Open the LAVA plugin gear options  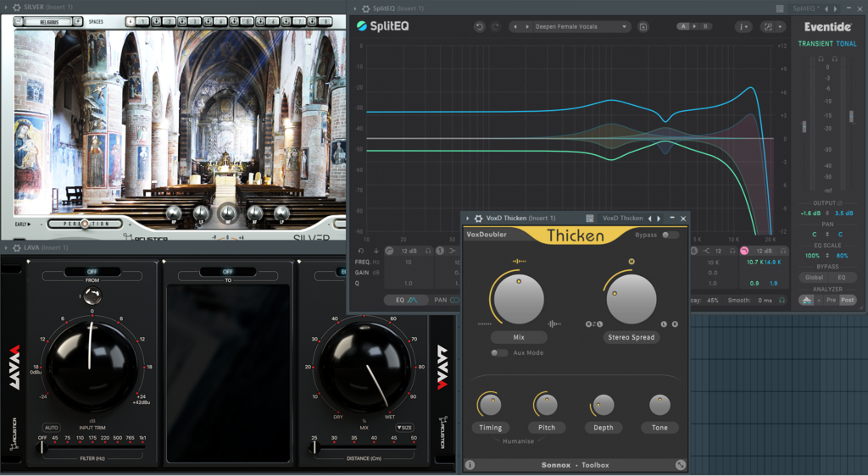(17, 247)
